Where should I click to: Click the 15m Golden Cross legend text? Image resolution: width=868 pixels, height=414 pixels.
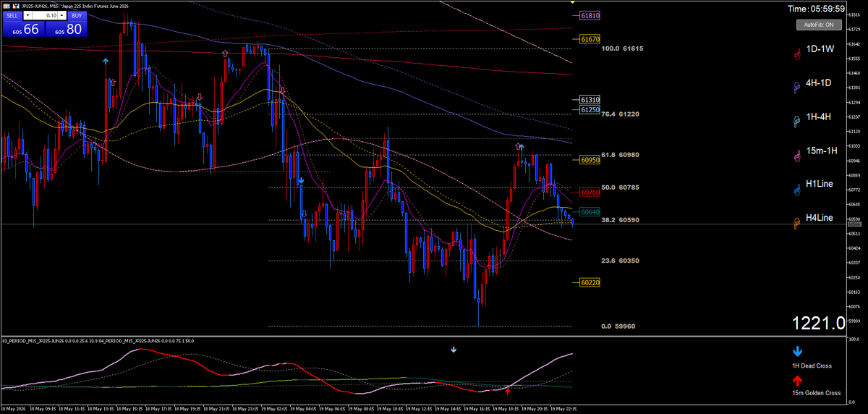pyautogui.click(x=817, y=393)
